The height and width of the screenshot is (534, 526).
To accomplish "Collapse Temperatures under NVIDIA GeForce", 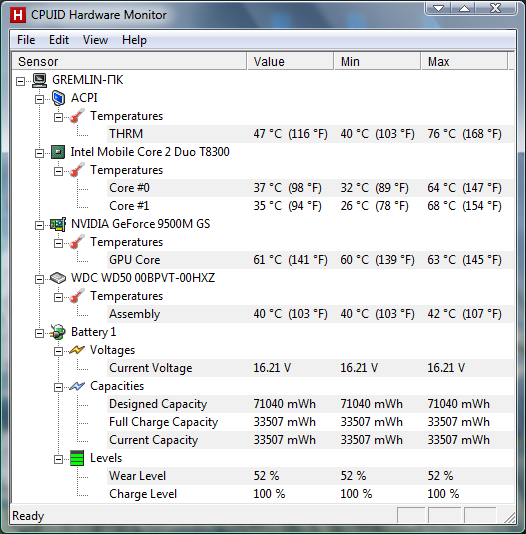I will pos(59,244).
